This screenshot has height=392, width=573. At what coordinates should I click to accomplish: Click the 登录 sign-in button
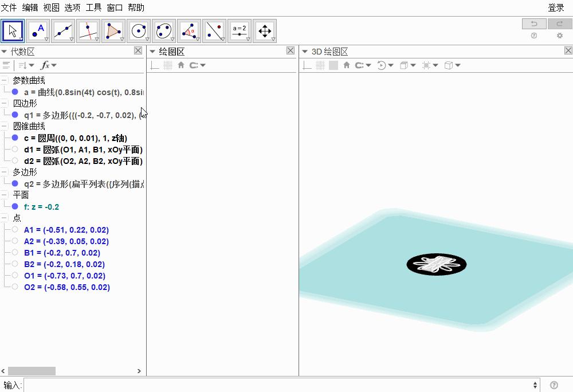tap(556, 7)
